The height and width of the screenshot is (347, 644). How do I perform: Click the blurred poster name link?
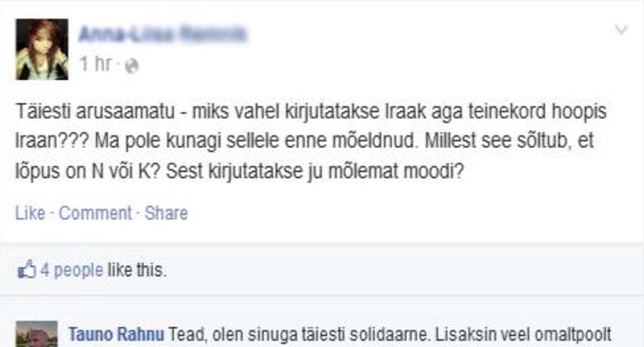163,34
